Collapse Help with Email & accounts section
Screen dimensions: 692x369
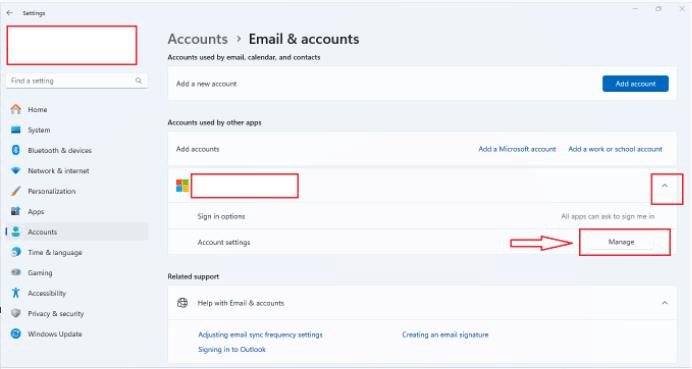tap(665, 303)
